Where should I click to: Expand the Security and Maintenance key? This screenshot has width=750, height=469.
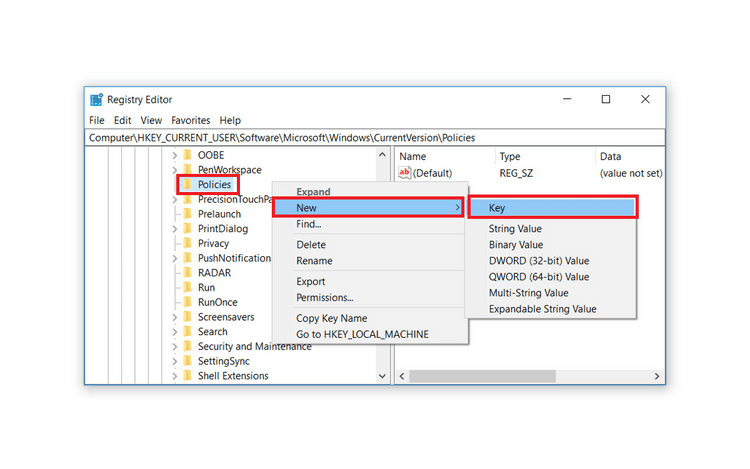pos(175,347)
